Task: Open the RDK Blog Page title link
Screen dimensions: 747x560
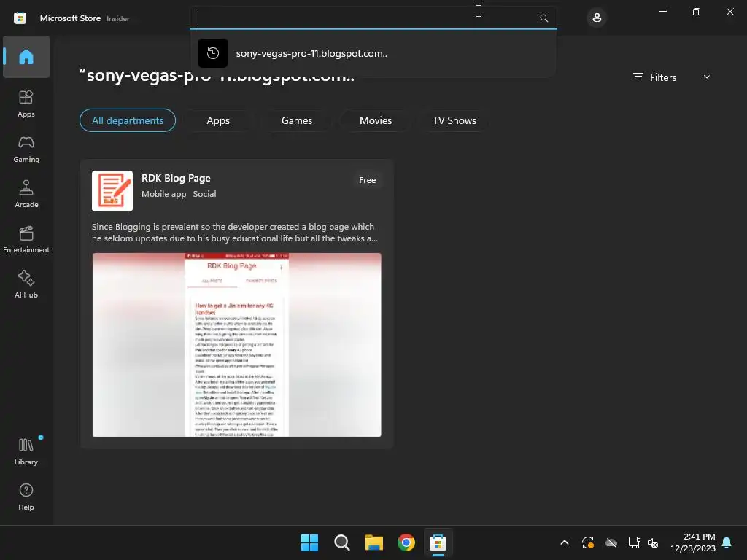Action: [x=176, y=178]
